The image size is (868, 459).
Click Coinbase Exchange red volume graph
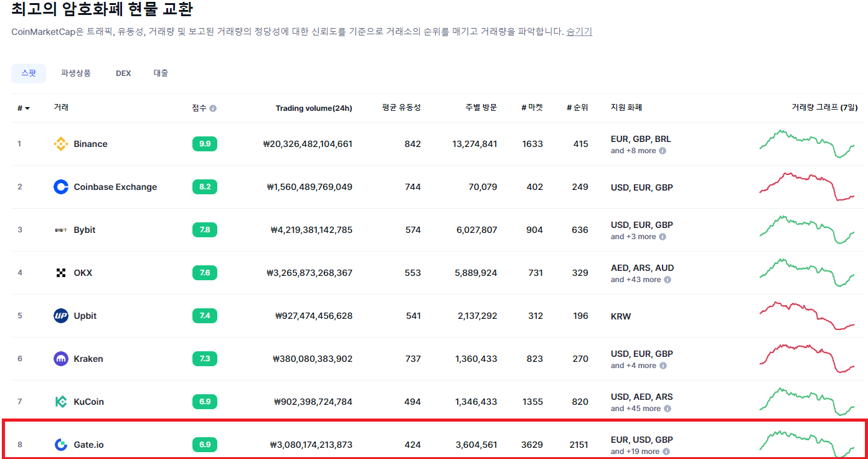pos(807,186)
